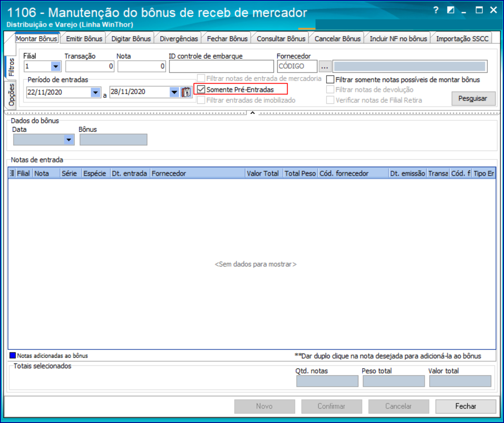Open the calendar icon beside period dates
The image size is (504, 423).
coord(186,92)
